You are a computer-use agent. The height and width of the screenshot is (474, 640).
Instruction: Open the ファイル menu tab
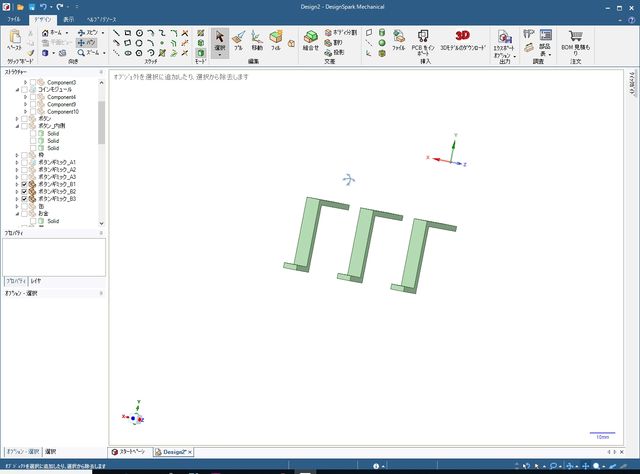pyautogui.click(x=14, y=19)
